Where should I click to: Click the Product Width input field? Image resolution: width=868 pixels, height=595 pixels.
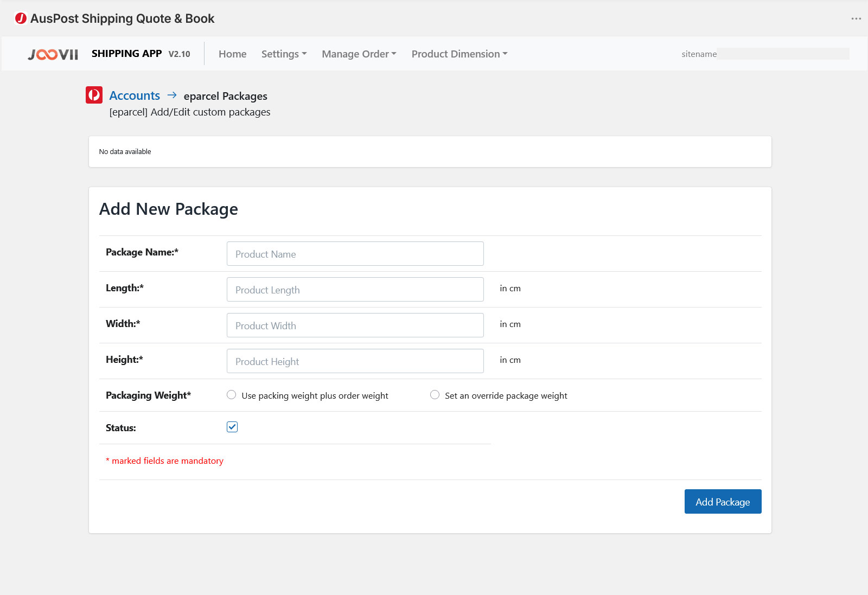tap(355, 325)
